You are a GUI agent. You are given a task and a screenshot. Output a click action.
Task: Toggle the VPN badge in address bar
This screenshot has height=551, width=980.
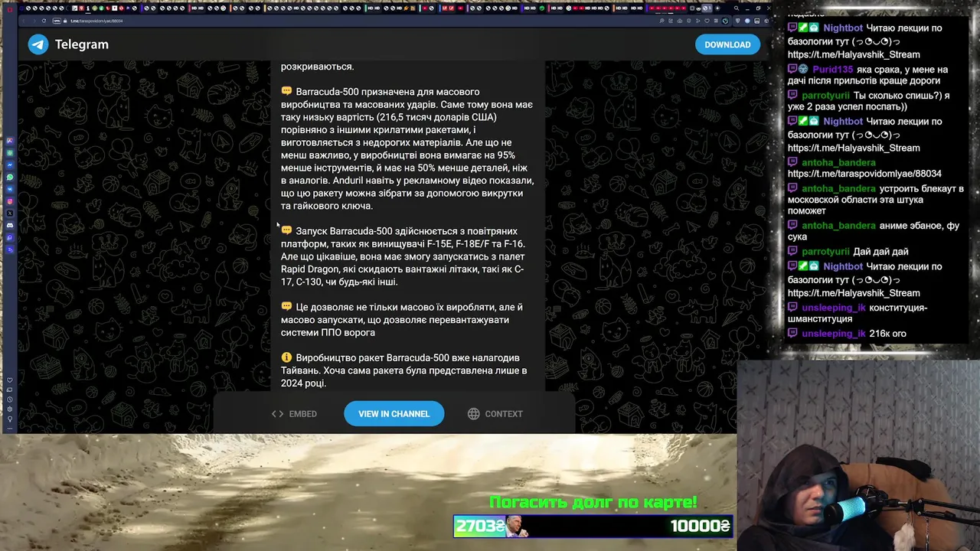(x=57, y=21)
